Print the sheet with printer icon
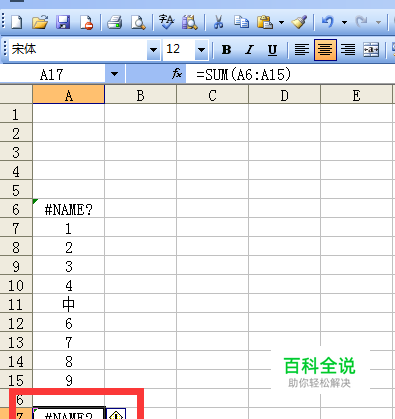Image resolution: width=395 pixels, height=419 pixels. tap(115, 23)
